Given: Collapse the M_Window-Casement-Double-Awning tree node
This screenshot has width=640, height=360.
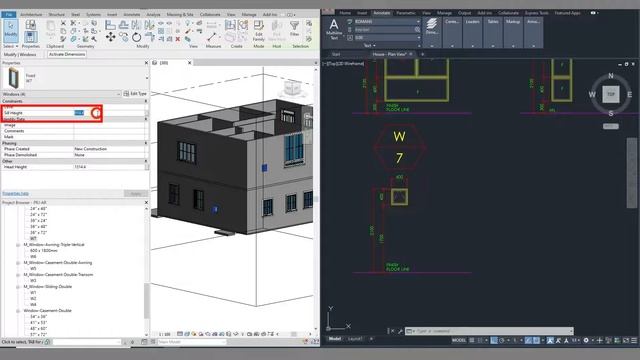Looking at the screenshot, I should [18, 263].
